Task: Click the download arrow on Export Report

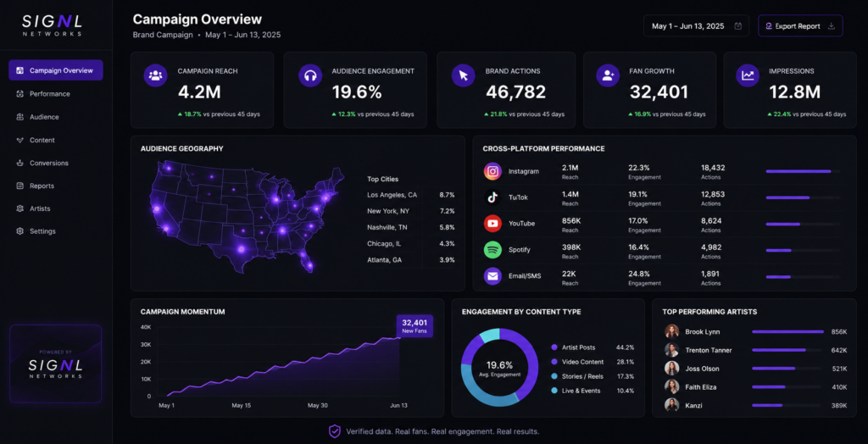Action: pyautogui.click(x=831, y=26)
